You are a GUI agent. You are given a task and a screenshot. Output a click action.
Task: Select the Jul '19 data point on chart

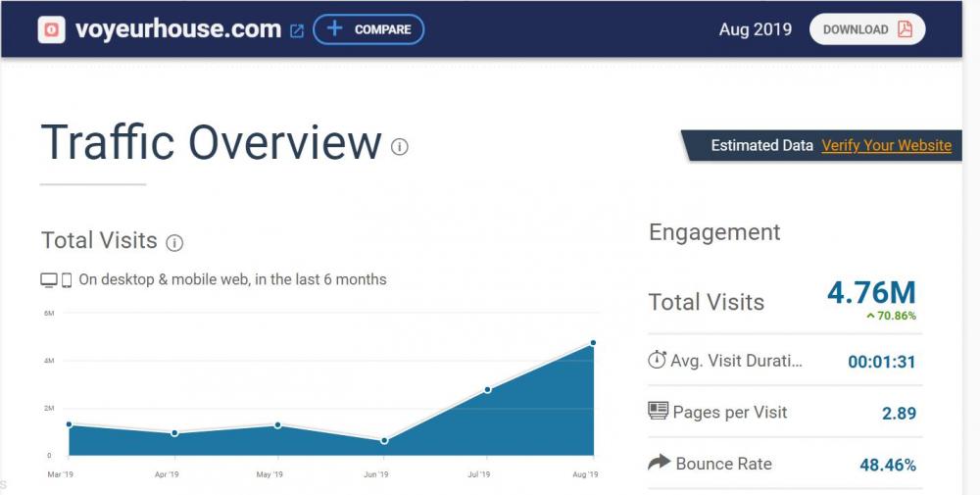pos(487,389)
